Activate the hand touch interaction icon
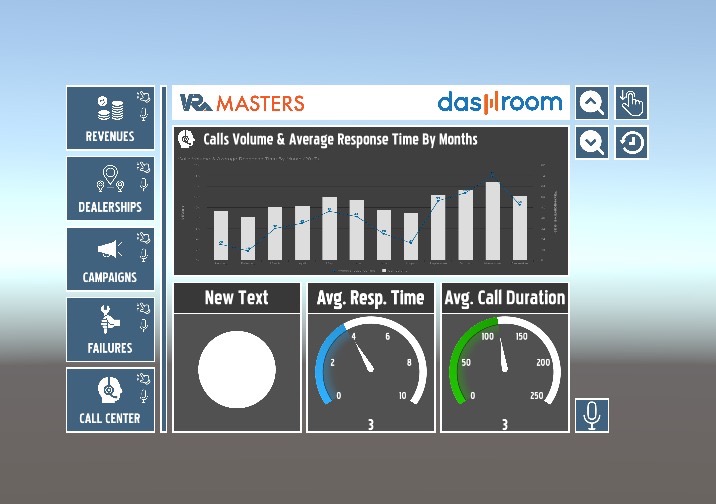This screenshot has width=716, height=504. [x=631, y=102]
